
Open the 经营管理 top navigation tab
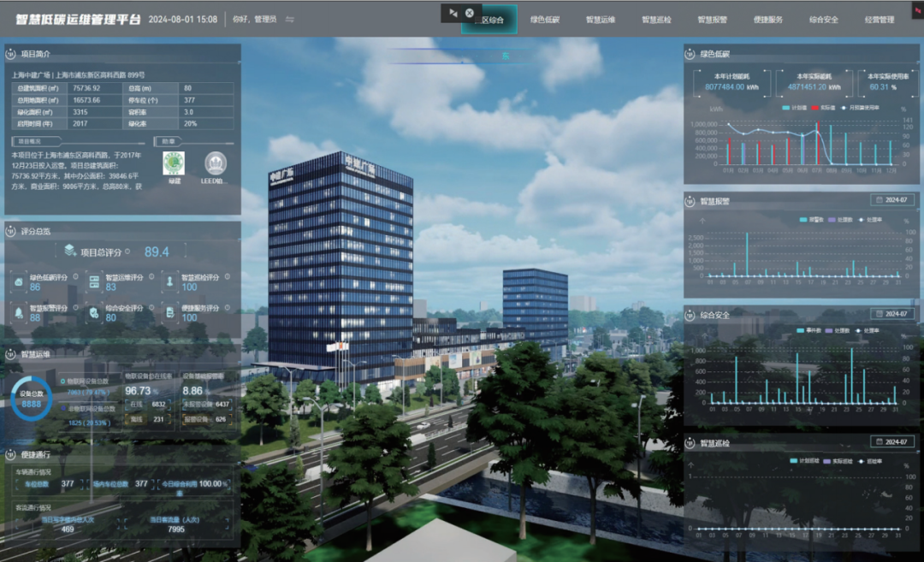[879, 20]
